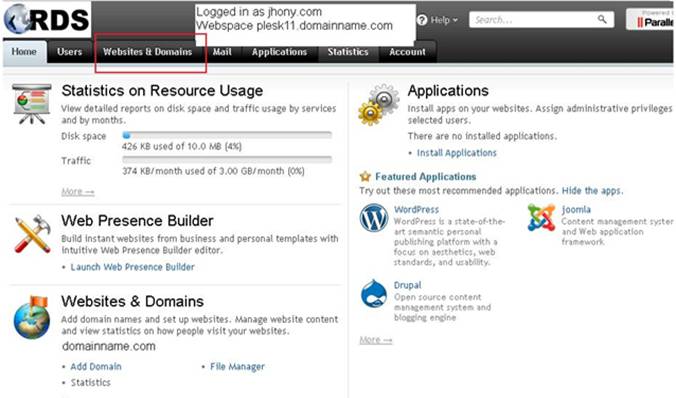This screenshot has height=398, width=676.
Task: Open the File Manager link
Action: click(237, 367)
